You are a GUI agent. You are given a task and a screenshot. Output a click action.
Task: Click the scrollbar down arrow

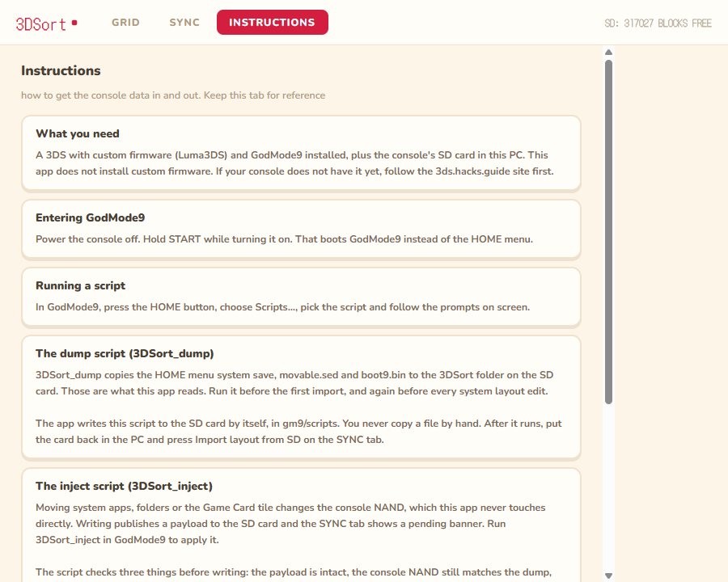coord(608,576)
